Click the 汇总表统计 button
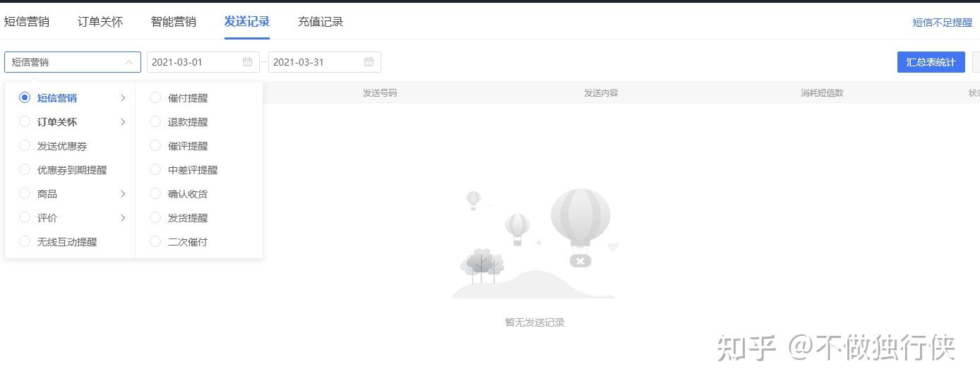This screenshot has width=980, height=388. 931,62
